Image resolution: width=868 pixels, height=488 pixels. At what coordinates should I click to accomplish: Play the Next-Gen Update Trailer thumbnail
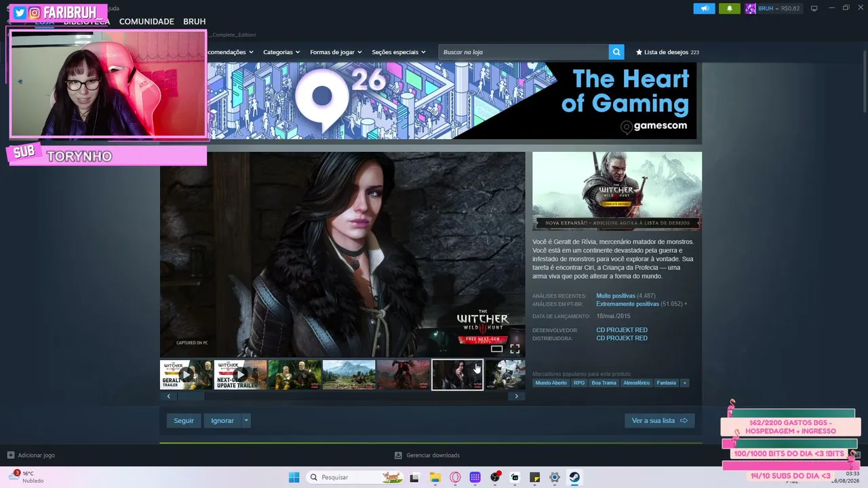(x=241, y=375)
